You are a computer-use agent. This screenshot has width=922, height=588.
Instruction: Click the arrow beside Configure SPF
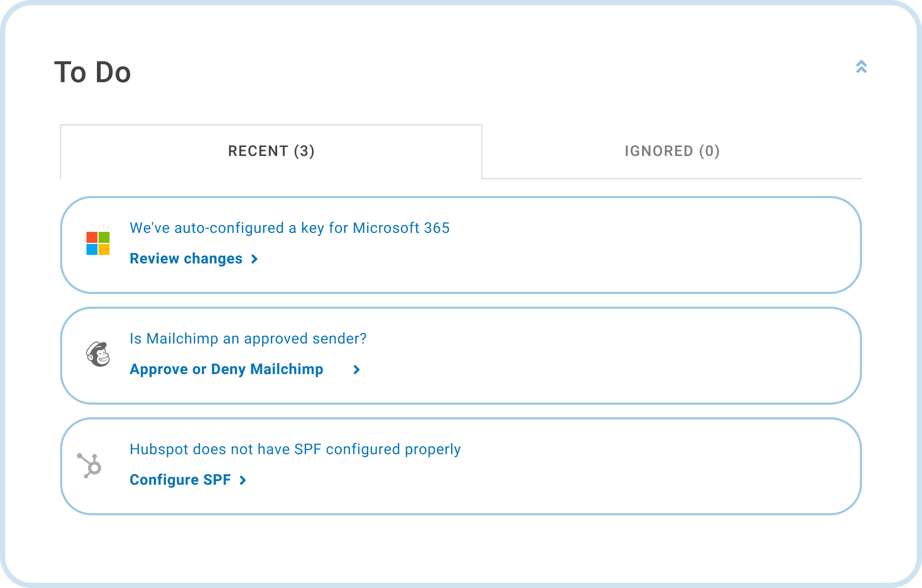(x=243, y=481)
